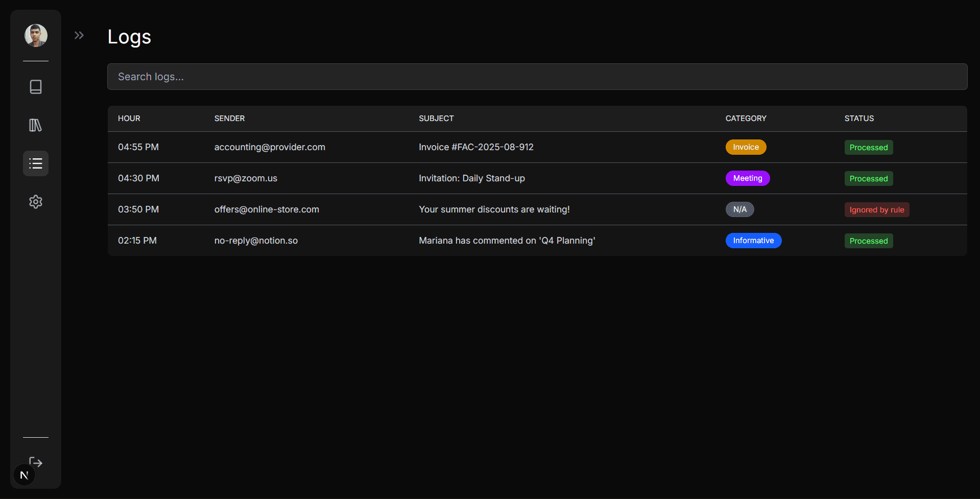Open the STATUS column header dropdown
Viewport: 980px width, 499px height.
[859, 118]
